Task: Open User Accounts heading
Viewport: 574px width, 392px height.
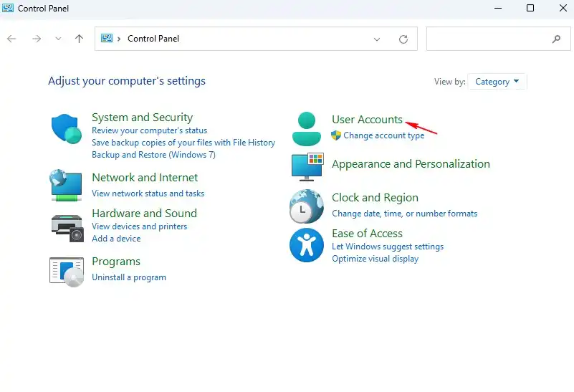Action: tap(367, 120)
